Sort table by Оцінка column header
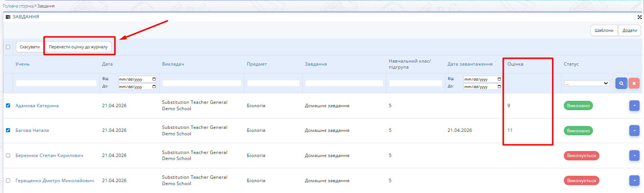This screenshot has height=193, width=644. point(515,64)
